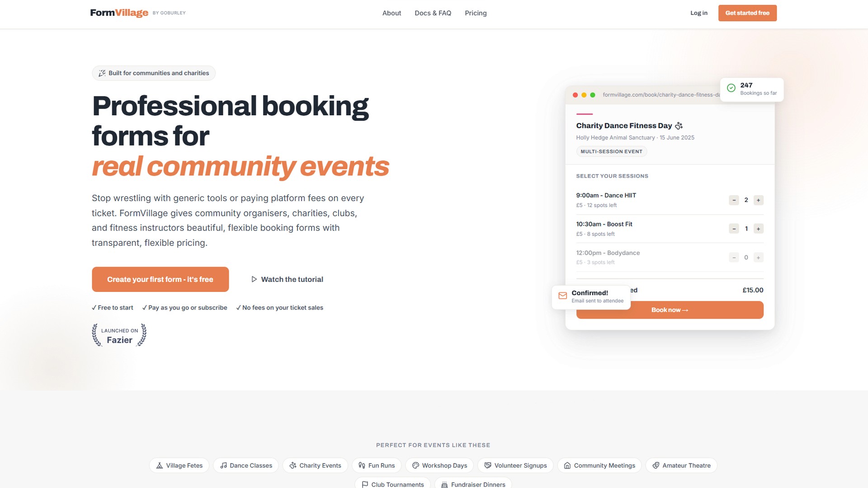
Task: Click the 'BY GOBURLEY' label
Action: (x=169, y=13)
